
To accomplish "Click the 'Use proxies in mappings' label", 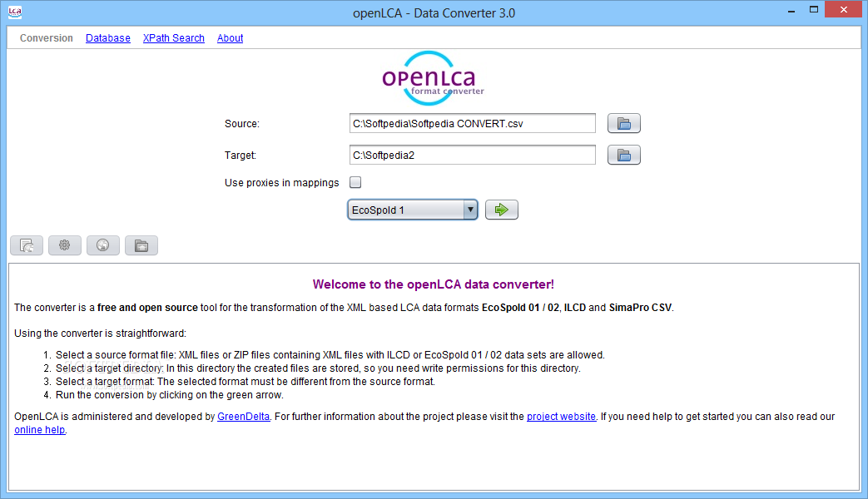I will (282, 183).
